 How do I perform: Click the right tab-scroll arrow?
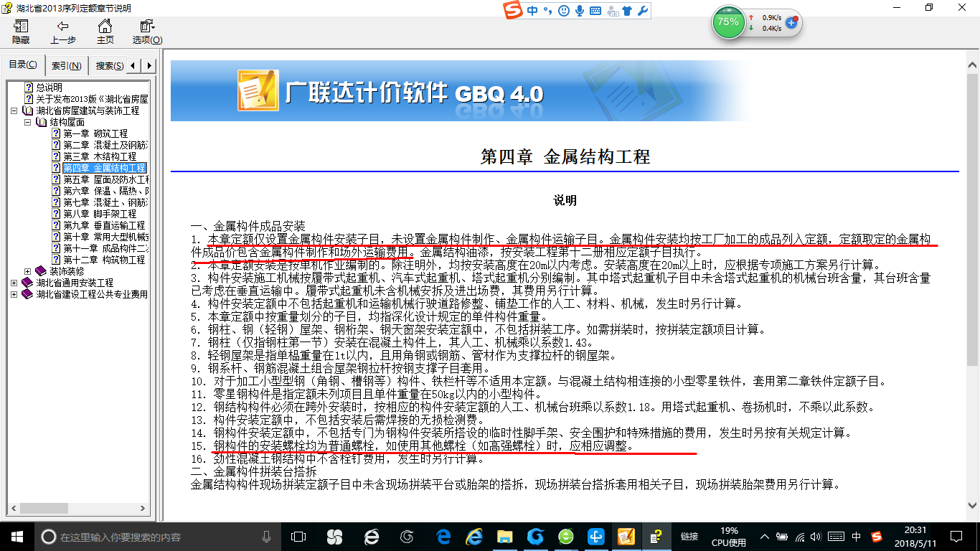point(149,66)
